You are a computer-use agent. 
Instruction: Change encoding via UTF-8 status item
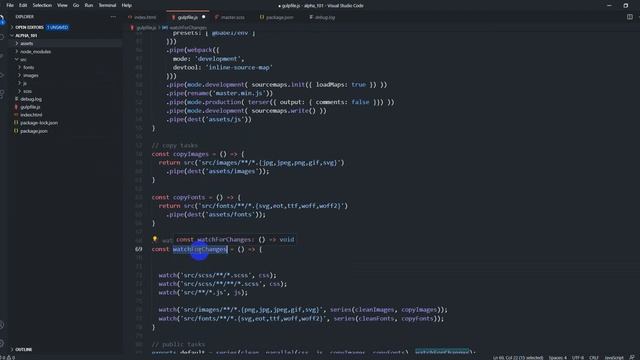[578, 358]
